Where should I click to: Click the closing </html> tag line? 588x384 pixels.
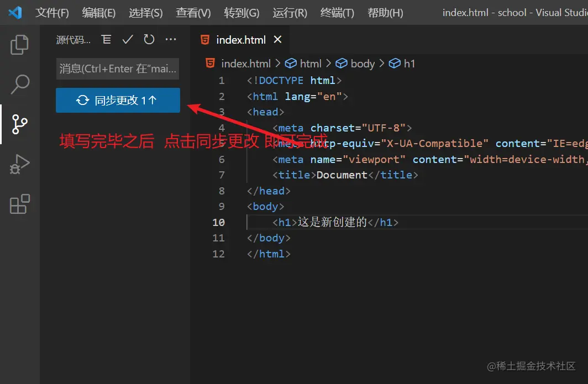pos(269,254)
